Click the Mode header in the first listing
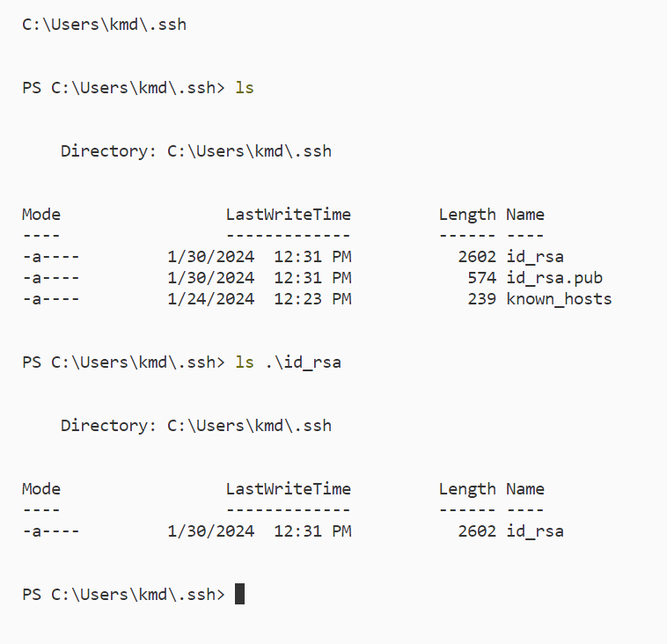Image resolution: width=667 pixels, height=644 pixels. pyautogui.click(x=41, y=215)
